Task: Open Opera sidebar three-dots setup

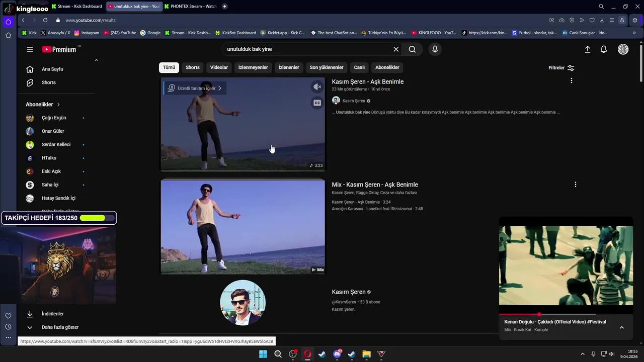Action: pyautogui.click(x=8, y=337)
